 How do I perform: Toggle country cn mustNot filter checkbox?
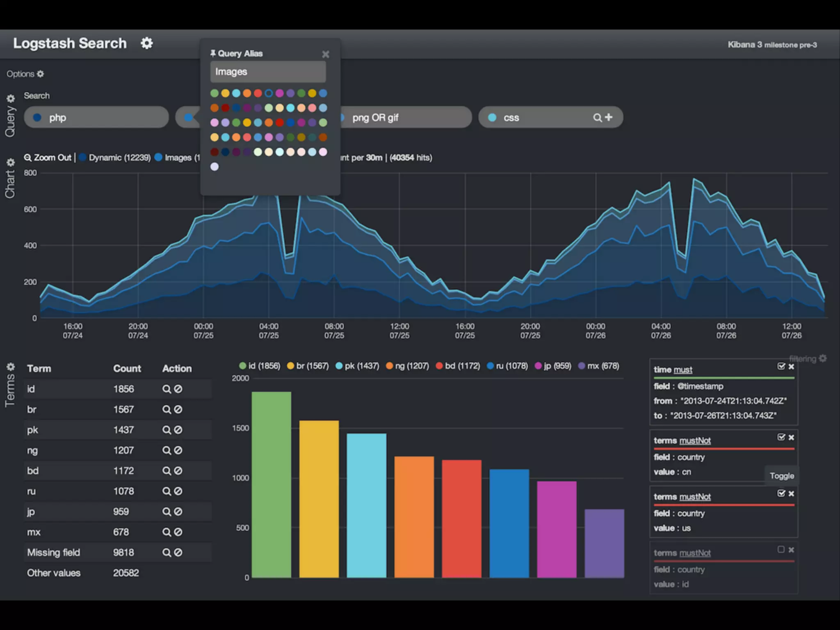pyautogui.click(x=781, y=437)
